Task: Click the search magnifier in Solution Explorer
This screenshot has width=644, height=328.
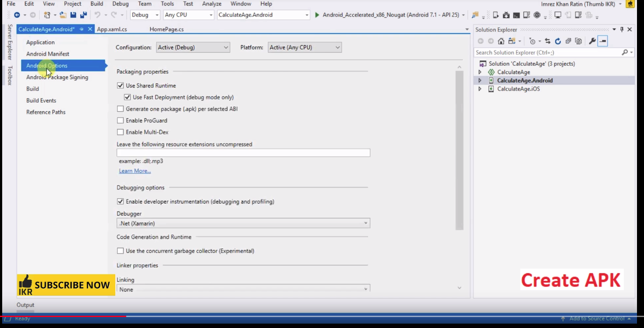Action: click(x=625, y=53)
